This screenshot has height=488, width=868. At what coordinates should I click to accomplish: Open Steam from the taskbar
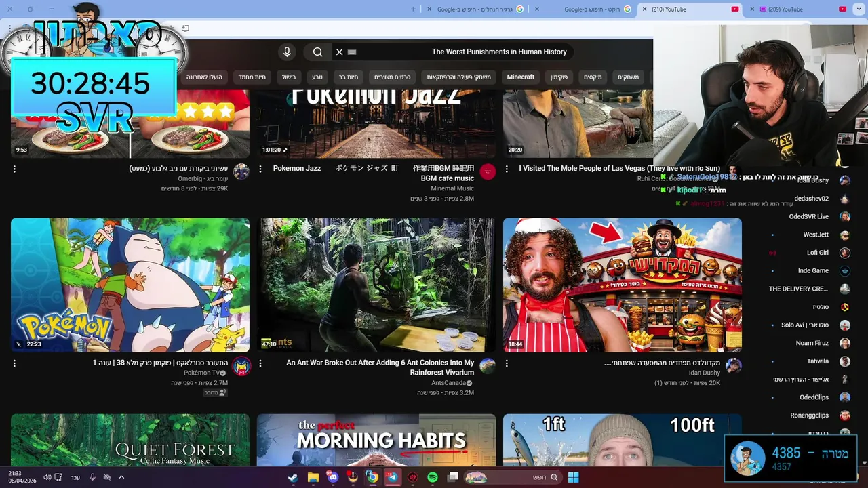pyautogui.click(x=292, y=477)
